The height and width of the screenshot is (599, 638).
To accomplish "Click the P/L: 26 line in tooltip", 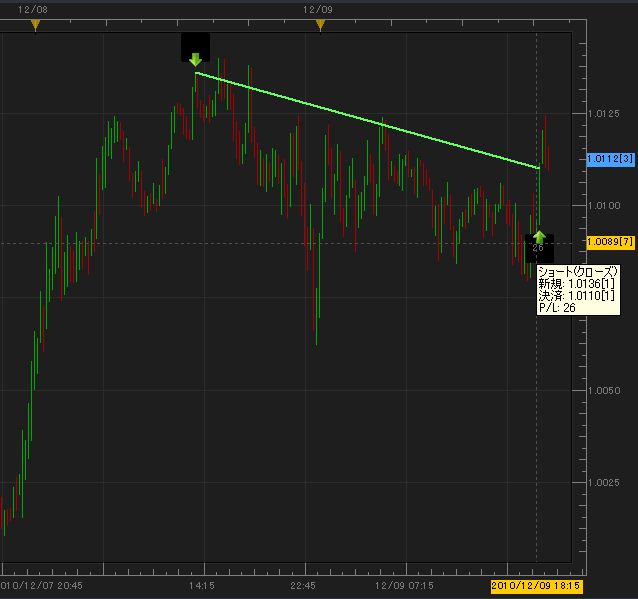I will [x=557, y=308].
